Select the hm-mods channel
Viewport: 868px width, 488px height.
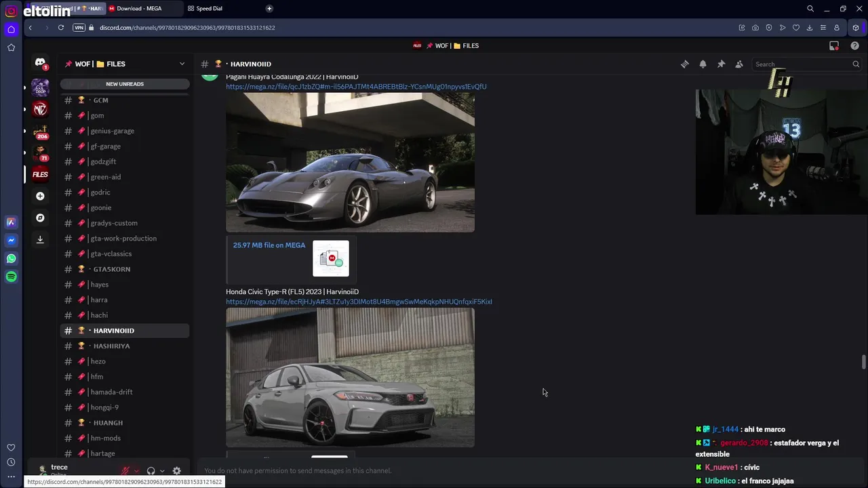tap(125, 438)
